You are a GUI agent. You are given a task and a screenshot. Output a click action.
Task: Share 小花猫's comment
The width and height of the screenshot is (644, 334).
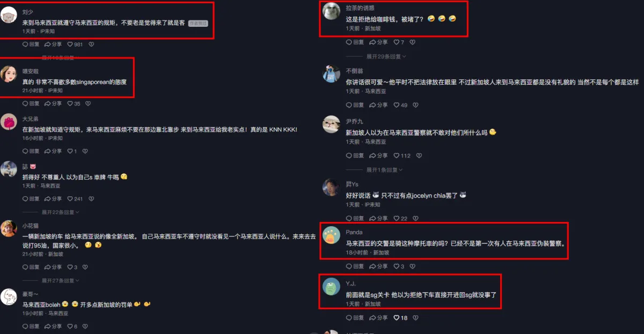tap(53, 267)
